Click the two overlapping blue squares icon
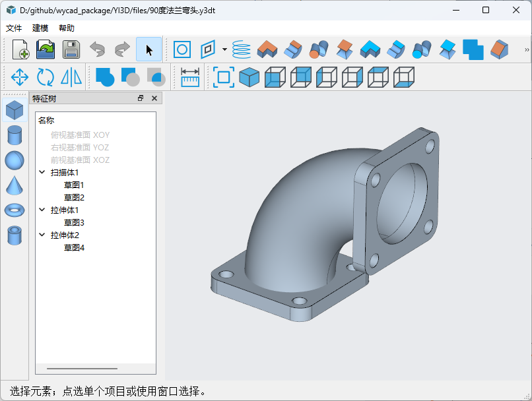 [x=473, y=49]
